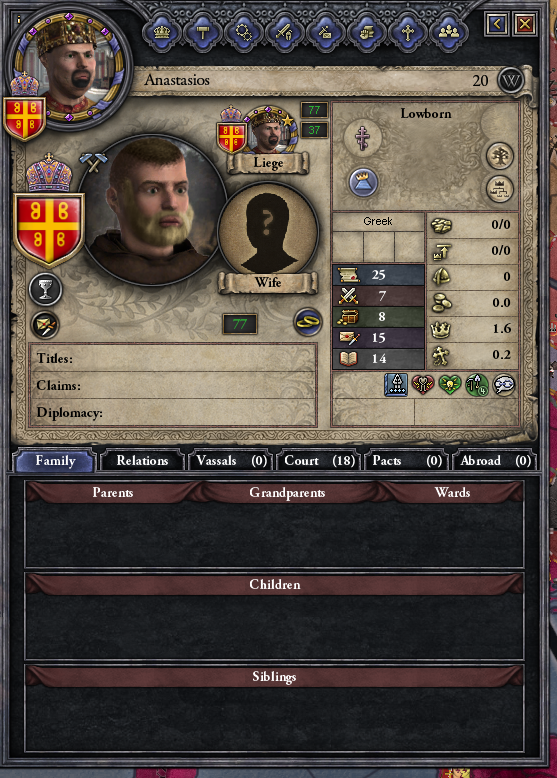This screenshot has width=557, height=778.
Task: Open the Vassals tab
Action: coord(231,461)
